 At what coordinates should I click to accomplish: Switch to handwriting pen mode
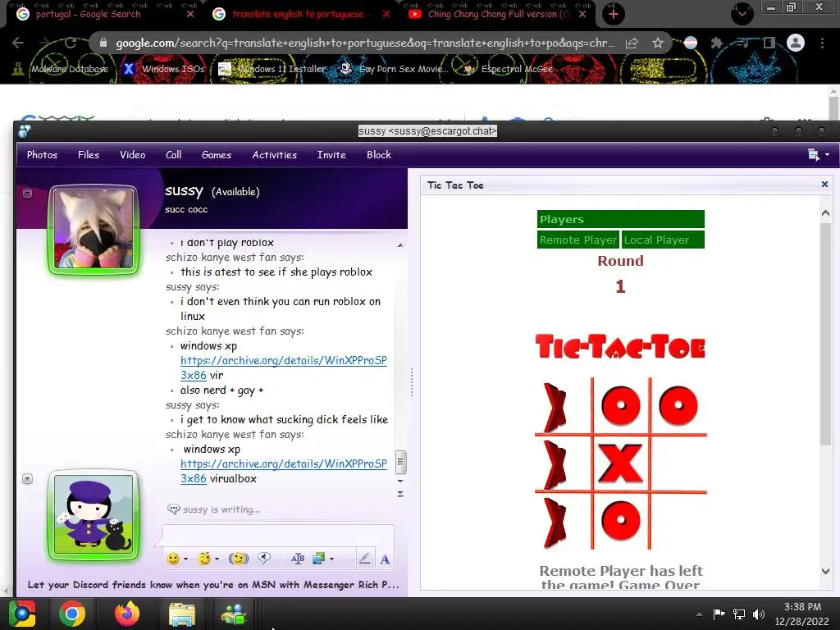(x=364, y=559)
